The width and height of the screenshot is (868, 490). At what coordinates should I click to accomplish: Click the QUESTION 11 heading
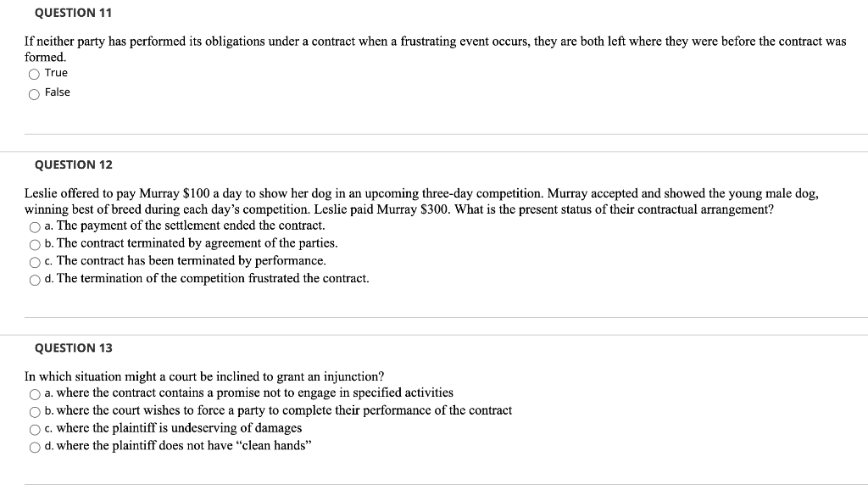[74, 12]
